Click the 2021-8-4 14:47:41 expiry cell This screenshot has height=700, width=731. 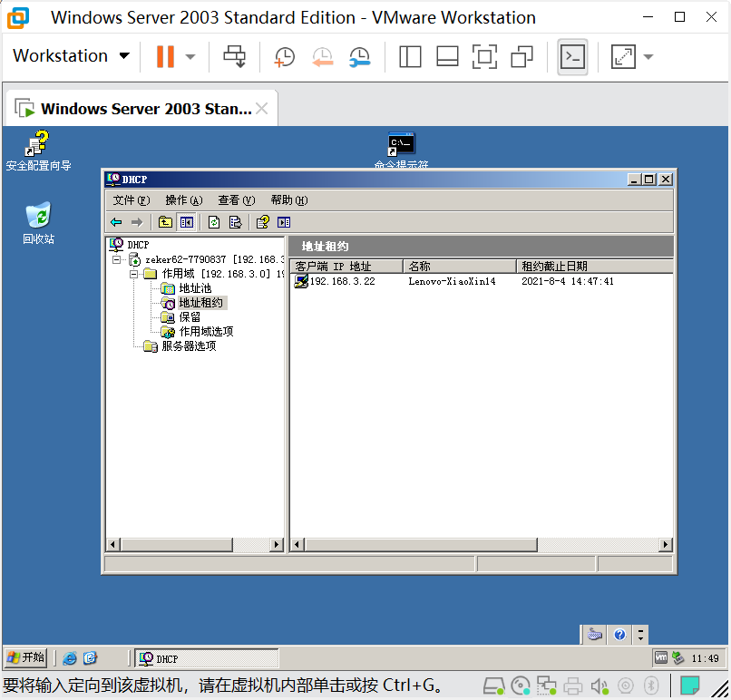[568, 281]
